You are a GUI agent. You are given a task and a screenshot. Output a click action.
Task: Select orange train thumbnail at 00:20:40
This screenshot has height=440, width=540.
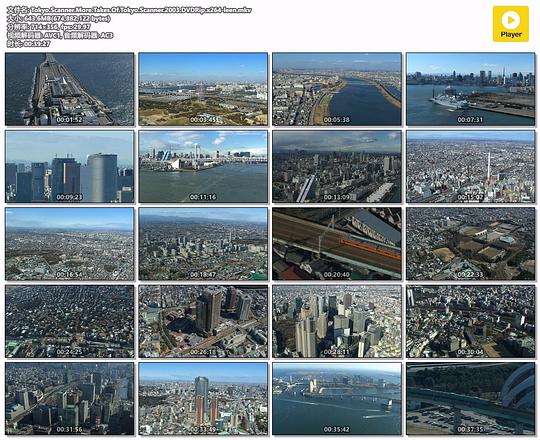(337, 244)
